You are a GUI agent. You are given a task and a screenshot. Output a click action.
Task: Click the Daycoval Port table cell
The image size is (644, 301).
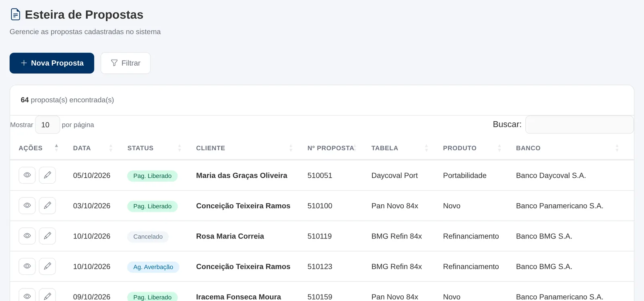click(394, 175)
